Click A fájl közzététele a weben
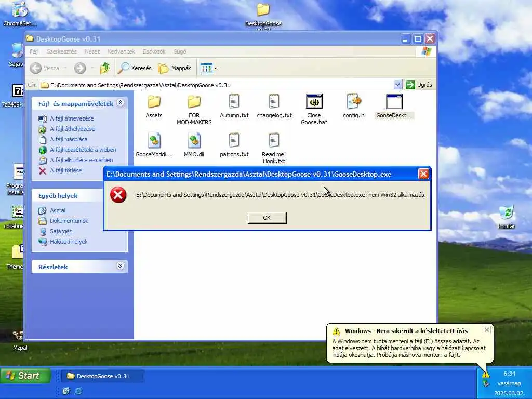This screenshot has width=532, height=399. pos(83,150)
